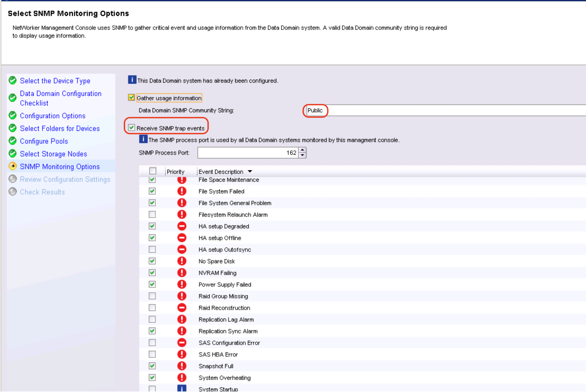Viewport: 586px width, 392px height.
Task: Click the green check icon beside Select Storage Nodes
Action: point(12,153)
